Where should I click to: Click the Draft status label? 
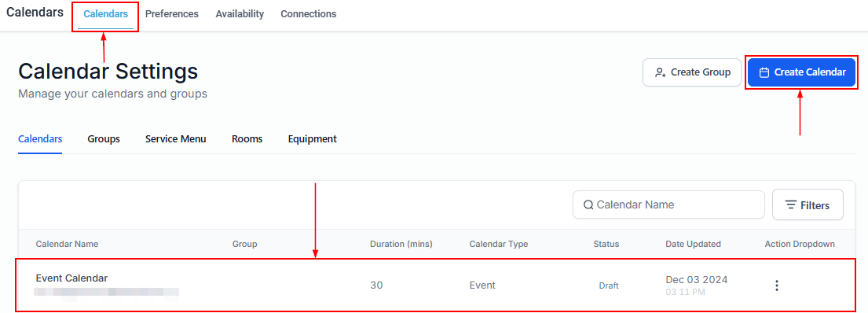(x=608, y=285)
